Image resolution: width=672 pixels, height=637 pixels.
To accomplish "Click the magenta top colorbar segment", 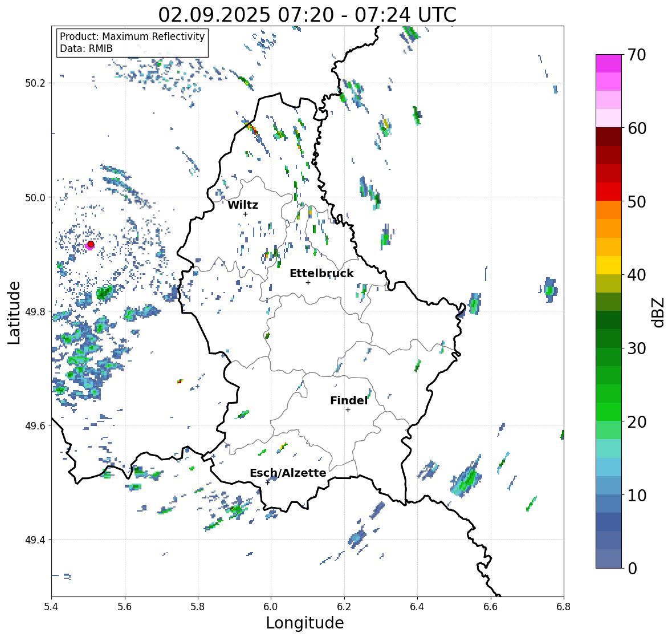I will click(x=609, y=63).
